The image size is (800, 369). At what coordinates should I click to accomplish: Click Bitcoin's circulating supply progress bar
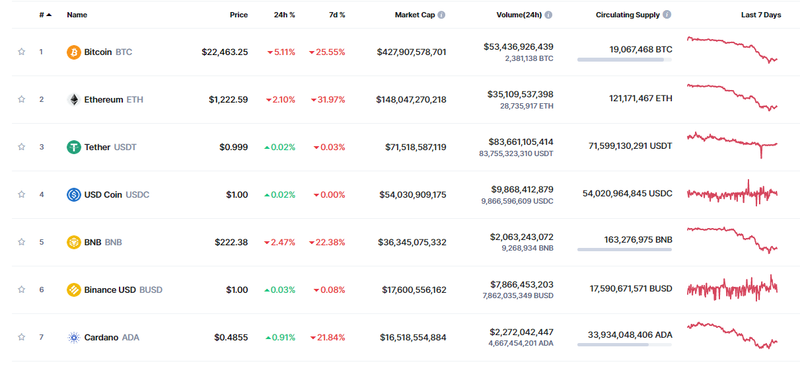pyautogui.click(x=624, y=60)
